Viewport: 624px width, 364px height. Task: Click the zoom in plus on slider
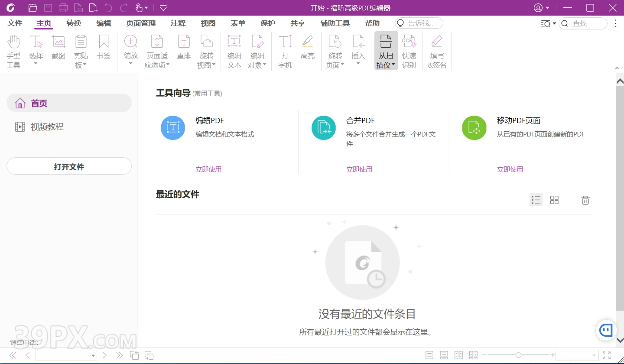[553, 355]
